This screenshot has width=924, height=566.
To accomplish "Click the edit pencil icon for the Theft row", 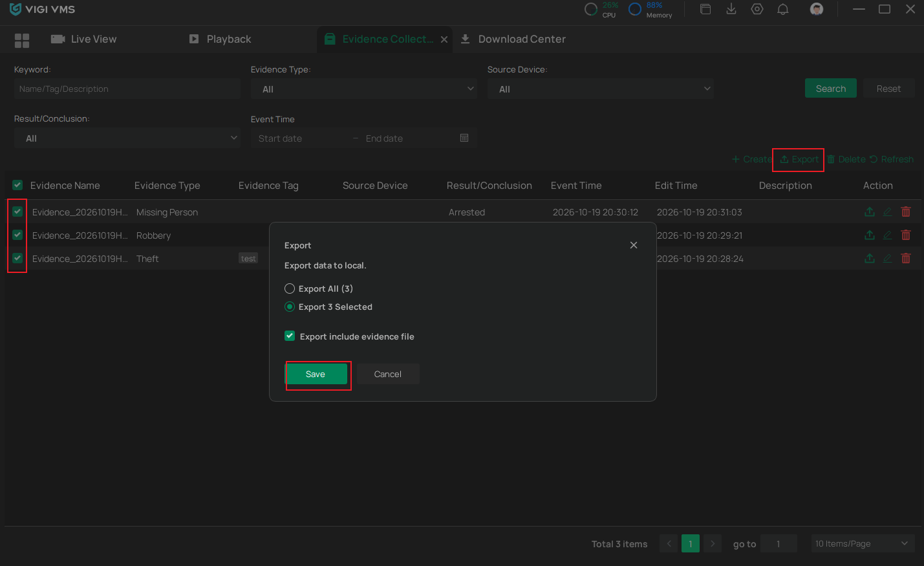I will click(888, 258).
